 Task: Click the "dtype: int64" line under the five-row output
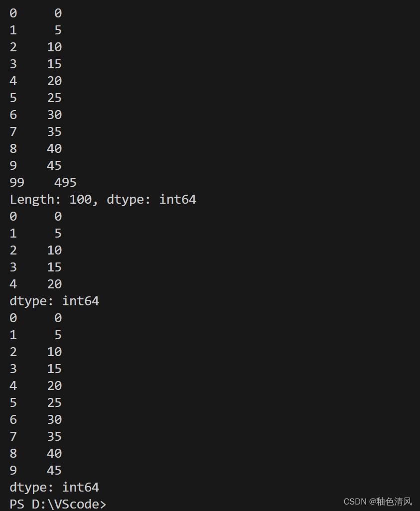[54, 301]
